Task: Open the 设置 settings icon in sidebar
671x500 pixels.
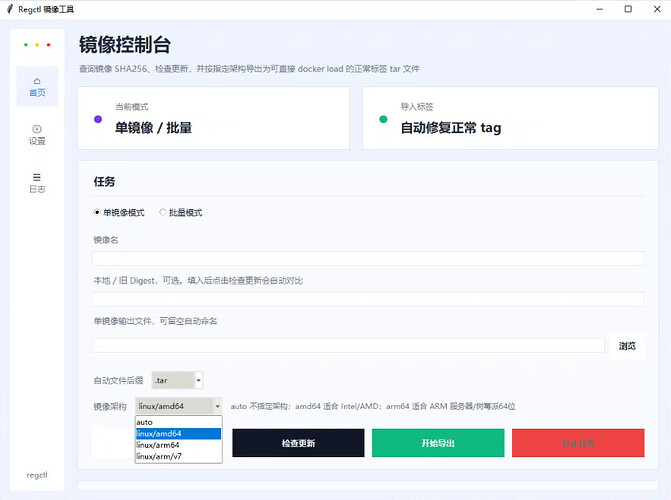Action: point(37,135)
